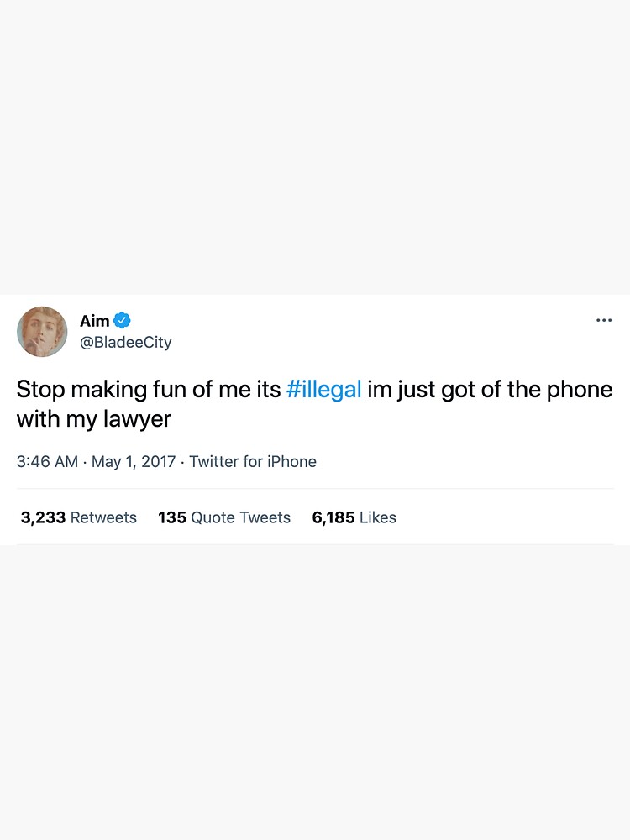Screen dimensions: 630x840
Task: Click the divider line above the Retweets count
Action: 315,489
